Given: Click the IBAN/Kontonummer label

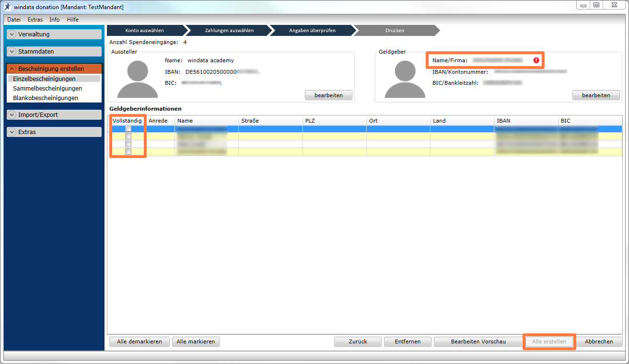Looking at the screenshot, I should (x=460, y=72).
